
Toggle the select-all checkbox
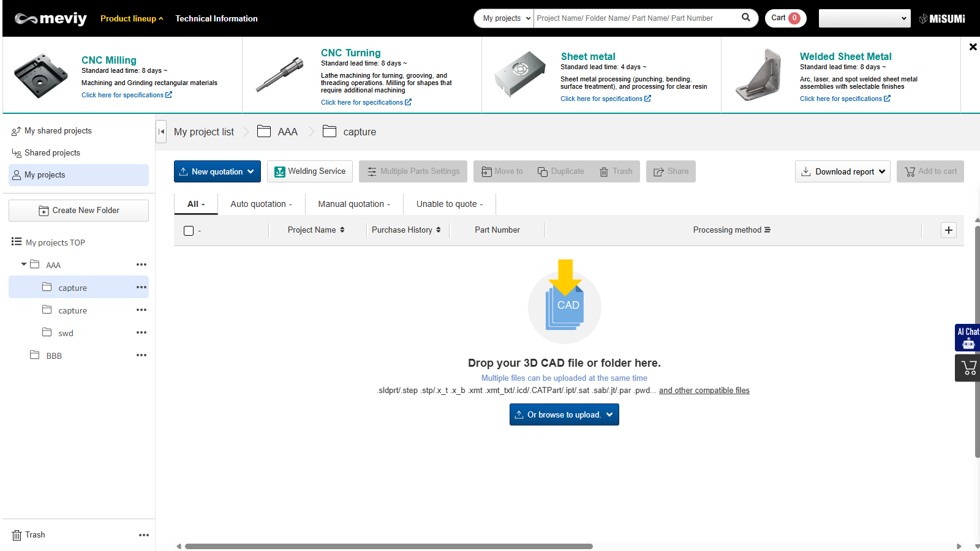(189, 231)
